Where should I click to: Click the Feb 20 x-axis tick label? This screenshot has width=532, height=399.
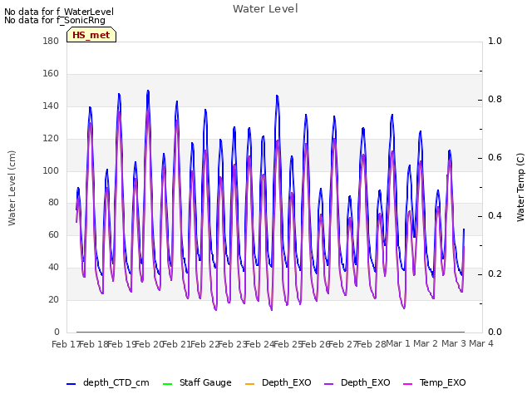[150, 344]
